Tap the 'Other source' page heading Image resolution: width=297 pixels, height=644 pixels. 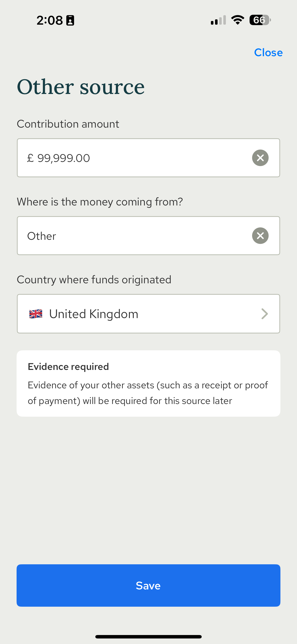81,87
